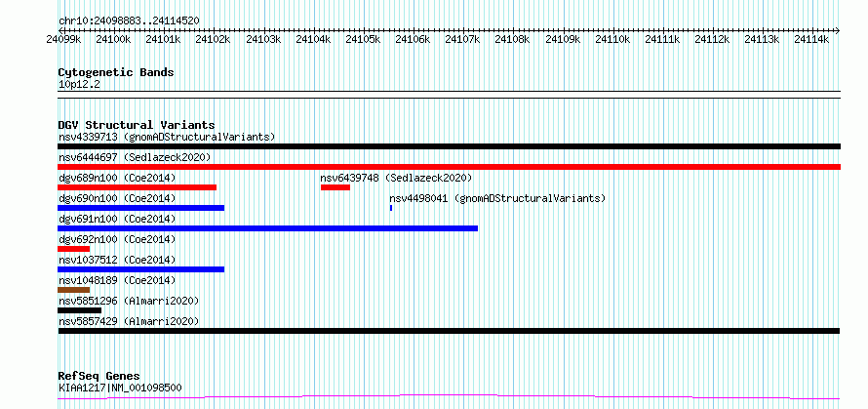The width and height of the screenshot is (868, 409).
Task: Click the dgv692n100 Coe2014 label
Action: click(117, 239)
